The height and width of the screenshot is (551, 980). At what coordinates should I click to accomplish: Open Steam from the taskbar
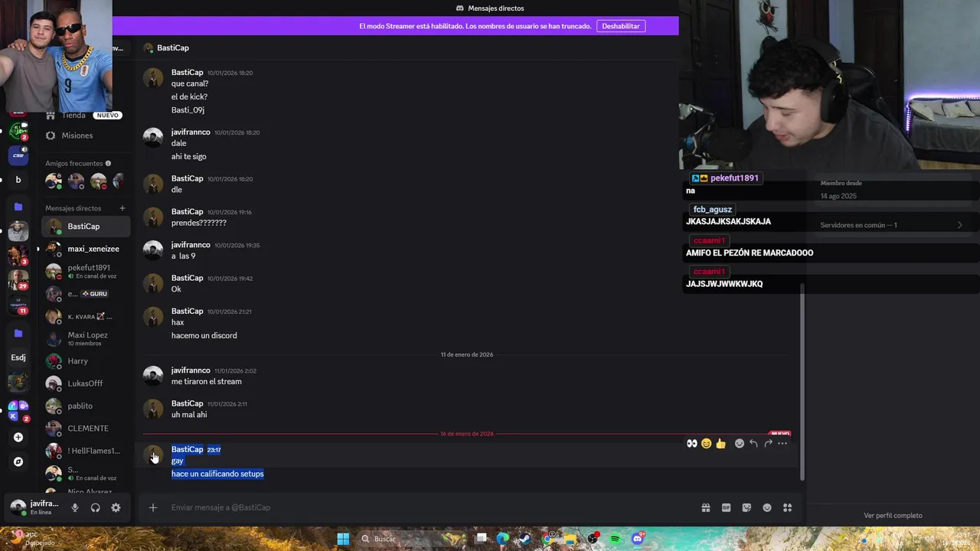(525, 539)
